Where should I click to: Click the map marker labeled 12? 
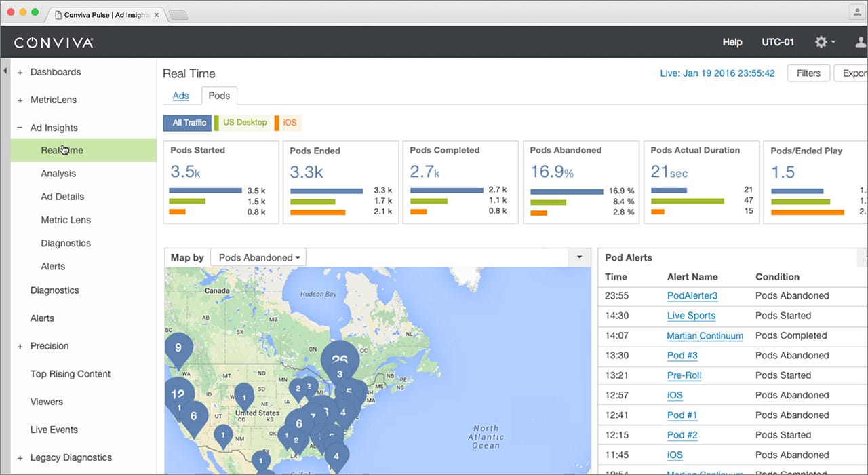click(x=178, y=395)
